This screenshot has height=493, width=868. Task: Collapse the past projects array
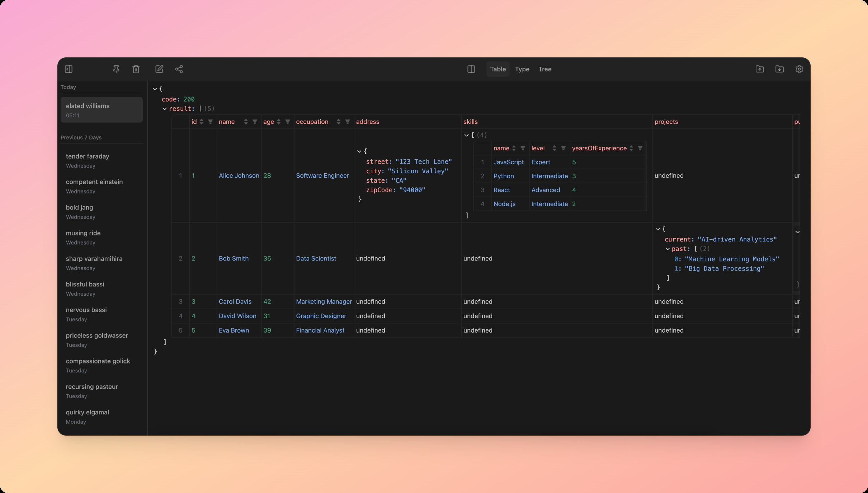click(667, 249)
